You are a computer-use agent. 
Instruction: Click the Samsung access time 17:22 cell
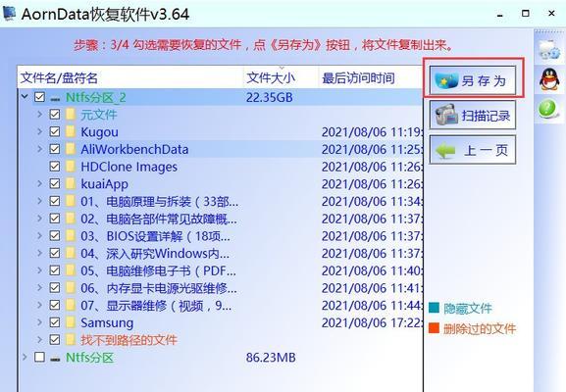[x=372, y=322]
